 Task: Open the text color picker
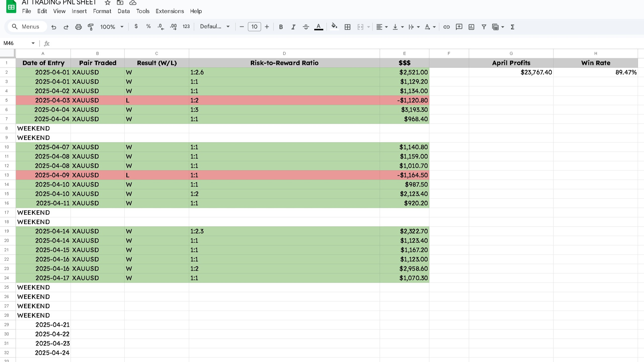point(318,27)
